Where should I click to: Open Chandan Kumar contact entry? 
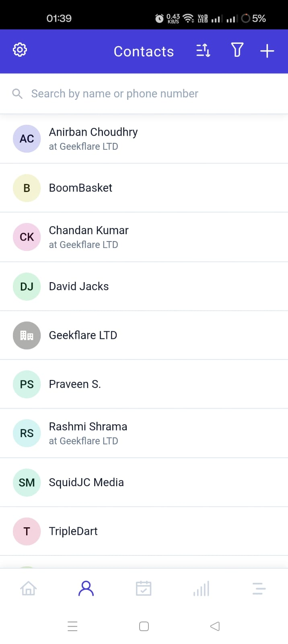tap(144, 237)
